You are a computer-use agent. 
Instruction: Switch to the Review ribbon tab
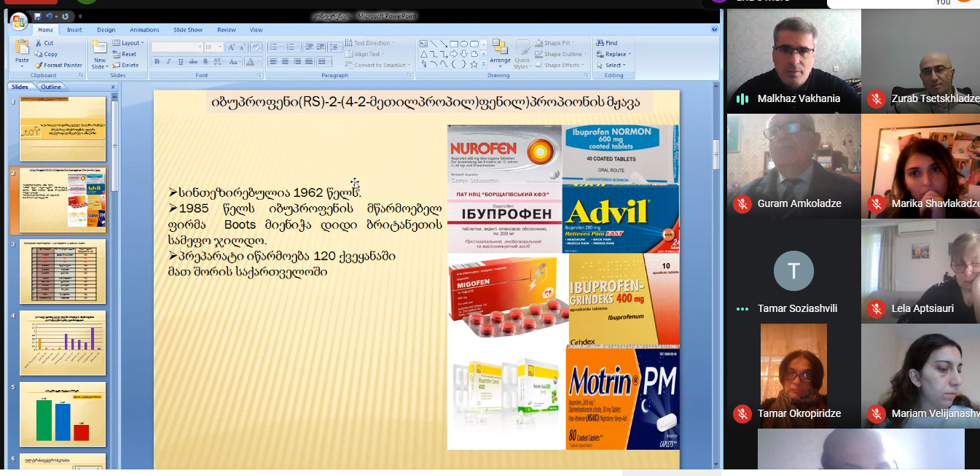point(227,30)
